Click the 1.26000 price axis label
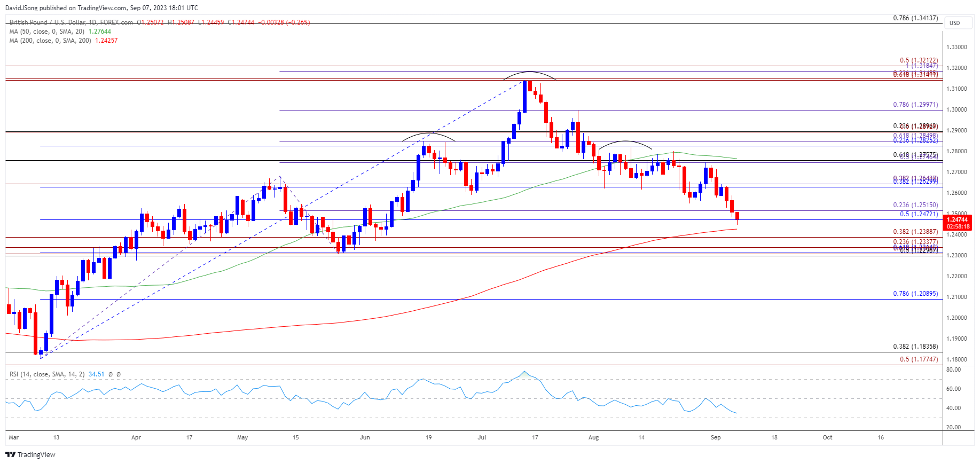This screenshot has height=464, width=980. [957, 193]
